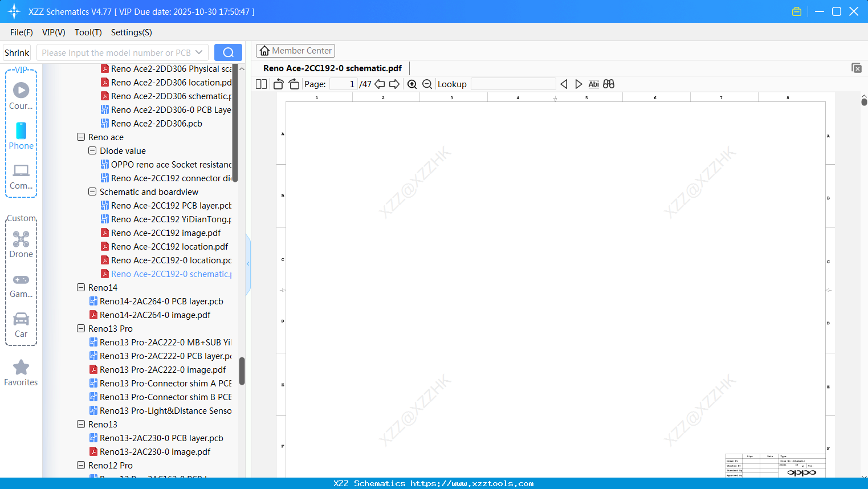
Task: Click the file tree vertical scrollbar thumb
Action: [x=242, y=371]
